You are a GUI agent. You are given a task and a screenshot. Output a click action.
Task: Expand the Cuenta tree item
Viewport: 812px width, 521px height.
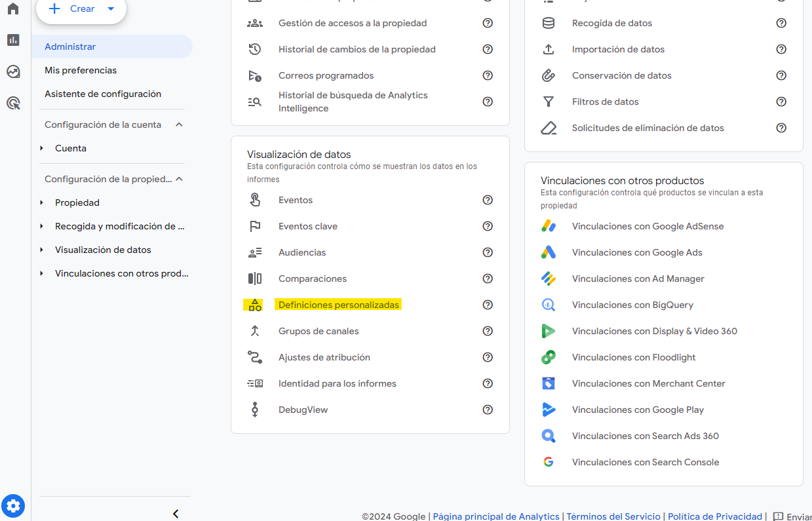(x=41, y=148)
